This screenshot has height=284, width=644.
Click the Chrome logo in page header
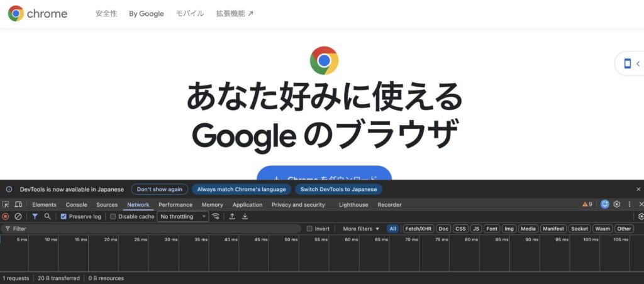pyautogui.click(x=37, y=14)
